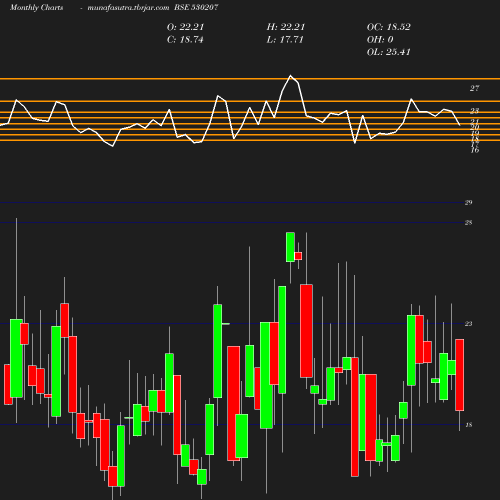Select the close value C: 18.74
The image size is (500, 500).
pos(185,40)
